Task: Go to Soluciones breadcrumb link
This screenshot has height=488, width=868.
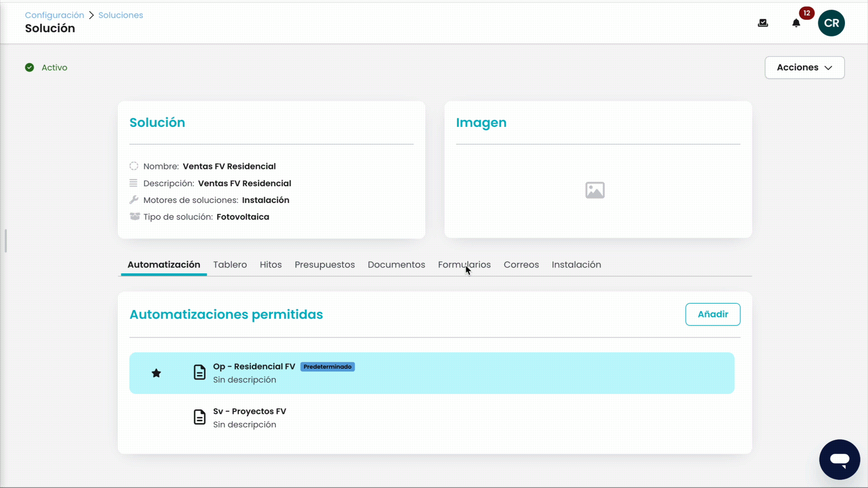Action: (x=121, y=15)
